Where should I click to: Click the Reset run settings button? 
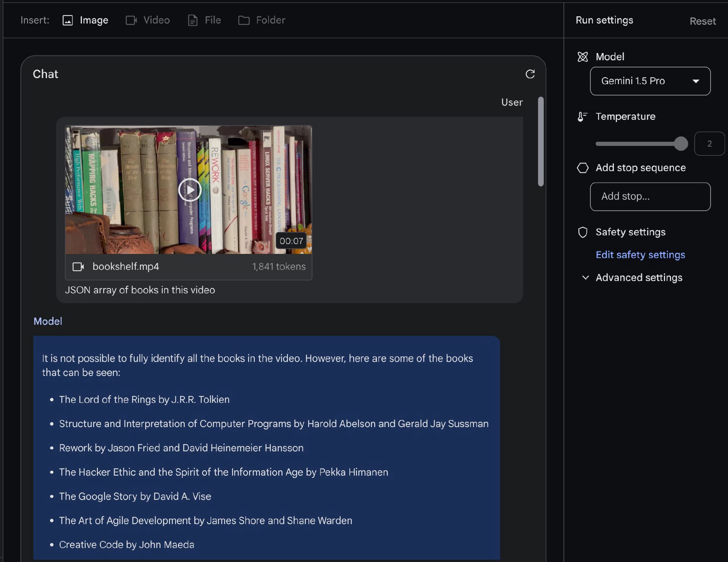click(x=702, y=21)
